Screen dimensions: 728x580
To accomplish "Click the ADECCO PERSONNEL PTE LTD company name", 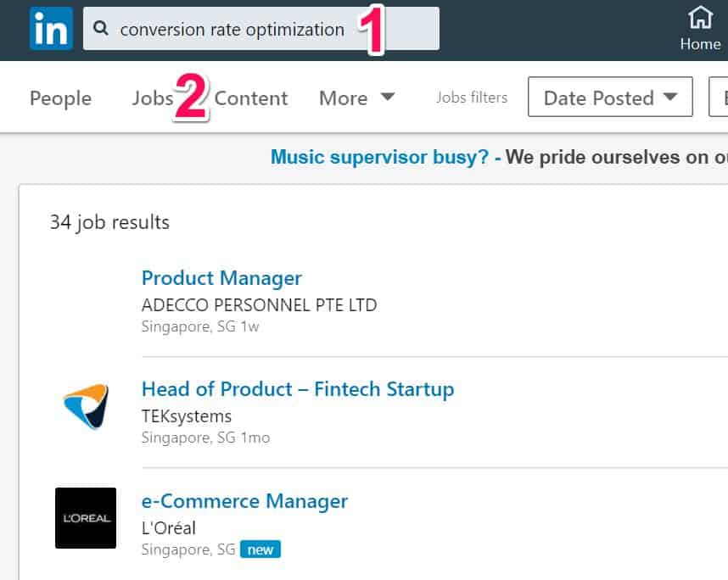I will pyautogui.click(x=259, y=305).
